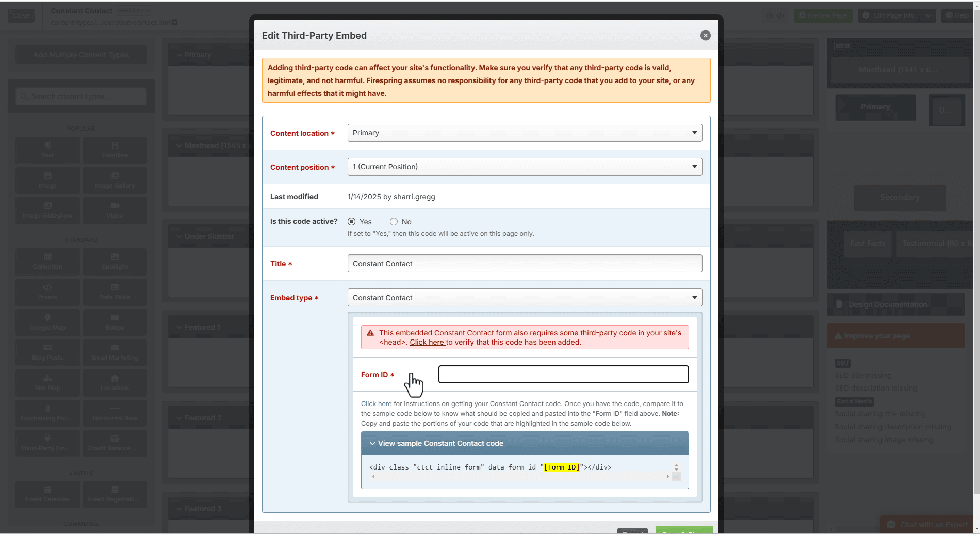Select the Collection content type
Image resolution: width=980 pixels, height=534 pixels.
pos(47,262)
